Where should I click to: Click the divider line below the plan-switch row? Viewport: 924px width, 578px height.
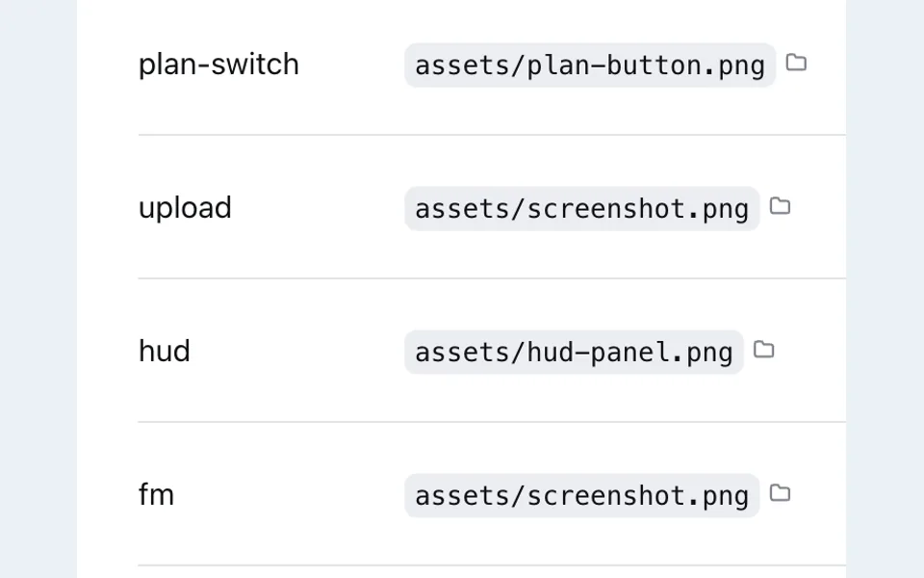[492, 135]
